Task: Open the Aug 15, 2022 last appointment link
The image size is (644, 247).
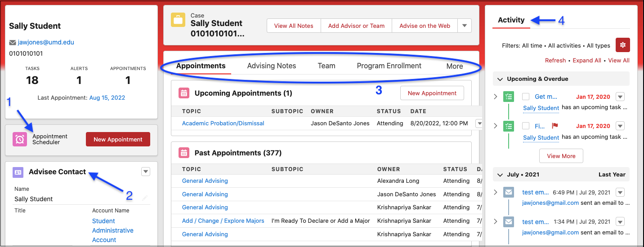Action: [x=107, y=97]
